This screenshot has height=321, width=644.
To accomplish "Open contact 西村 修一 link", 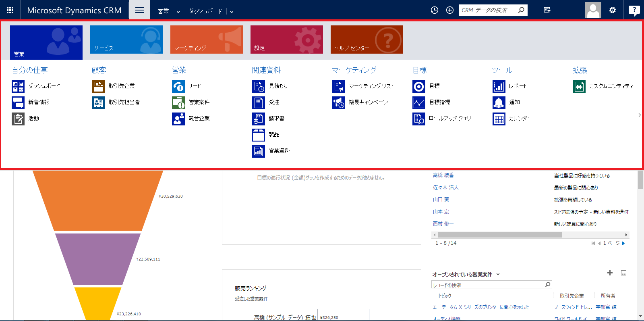I will pyautogui.click(x=443, y=224).
